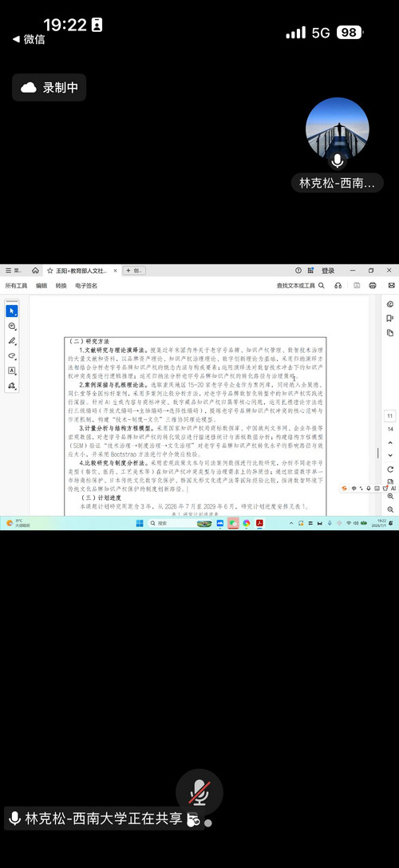The image size is (399, 868).
Task: Click the 录制中 recording indicator
Action: tap(49, 88)
